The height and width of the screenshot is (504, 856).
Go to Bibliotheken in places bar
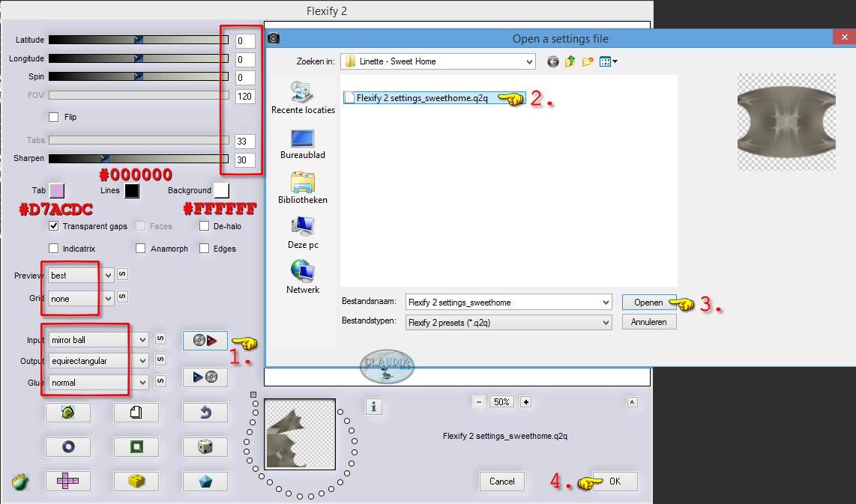coord(303,188)
